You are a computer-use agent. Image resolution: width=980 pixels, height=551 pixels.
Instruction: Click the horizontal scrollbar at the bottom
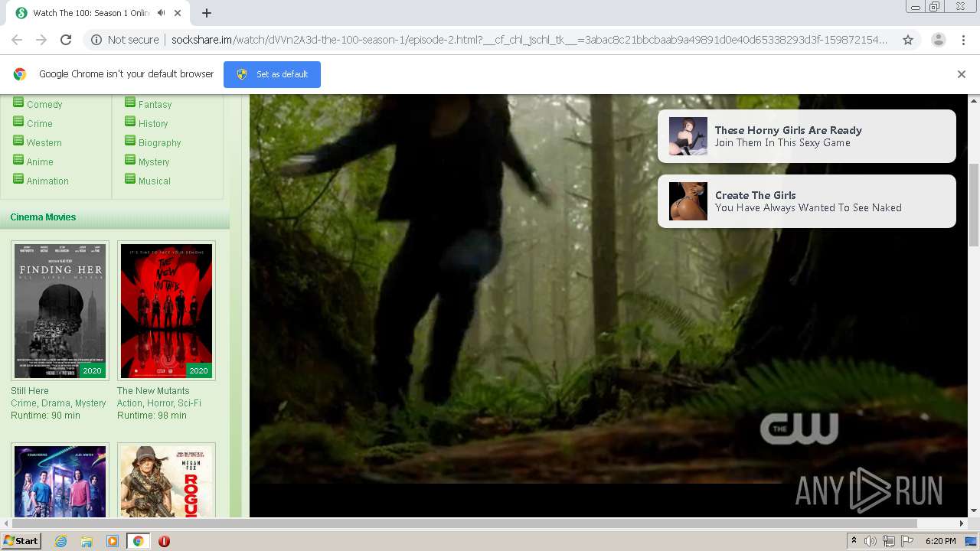coord(465,523)
